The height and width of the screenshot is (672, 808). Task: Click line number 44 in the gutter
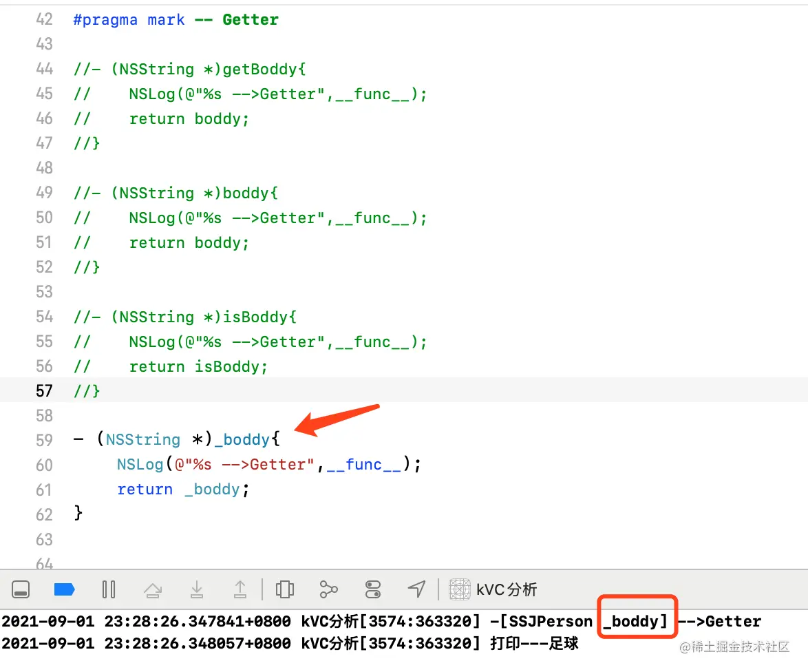click(44, 69)
